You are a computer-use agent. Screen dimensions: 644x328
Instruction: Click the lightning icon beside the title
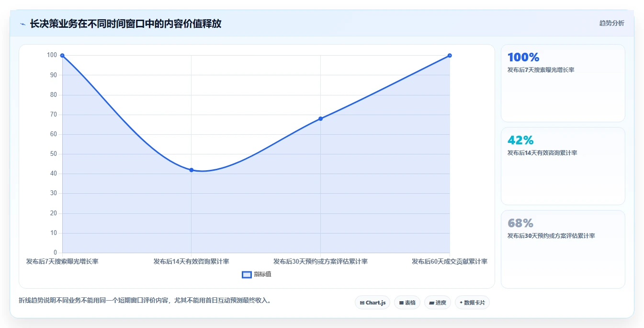coord(23,24)
